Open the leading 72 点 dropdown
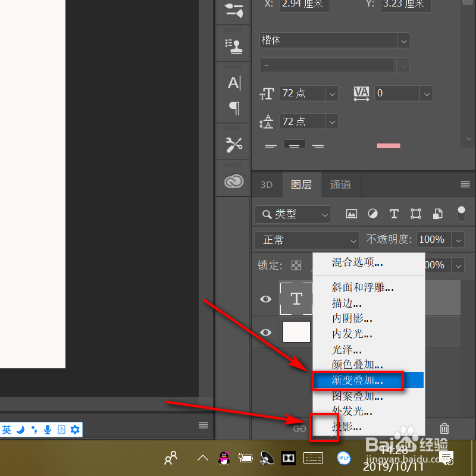 pyautogui.click(x=332, y=121)
